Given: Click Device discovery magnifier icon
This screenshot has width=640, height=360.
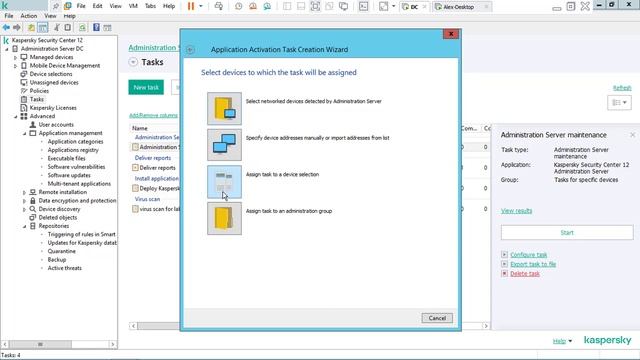Looking at the screenshot, I should [33, 209].
